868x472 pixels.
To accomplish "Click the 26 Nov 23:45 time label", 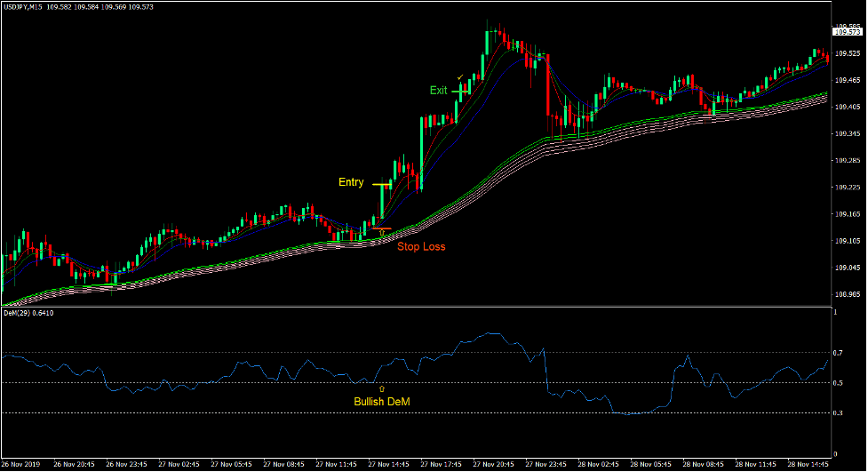I will [126, 464].
